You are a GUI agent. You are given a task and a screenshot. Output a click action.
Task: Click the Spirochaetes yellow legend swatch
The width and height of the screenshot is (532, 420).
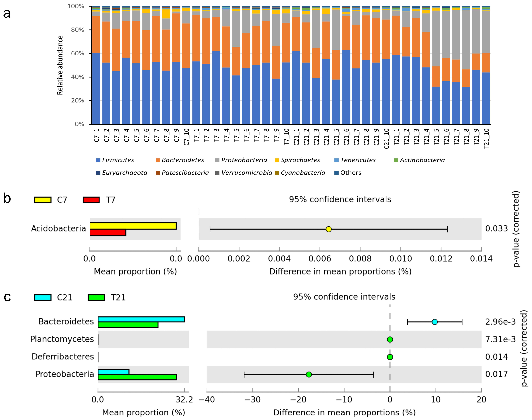click(277, 160)
